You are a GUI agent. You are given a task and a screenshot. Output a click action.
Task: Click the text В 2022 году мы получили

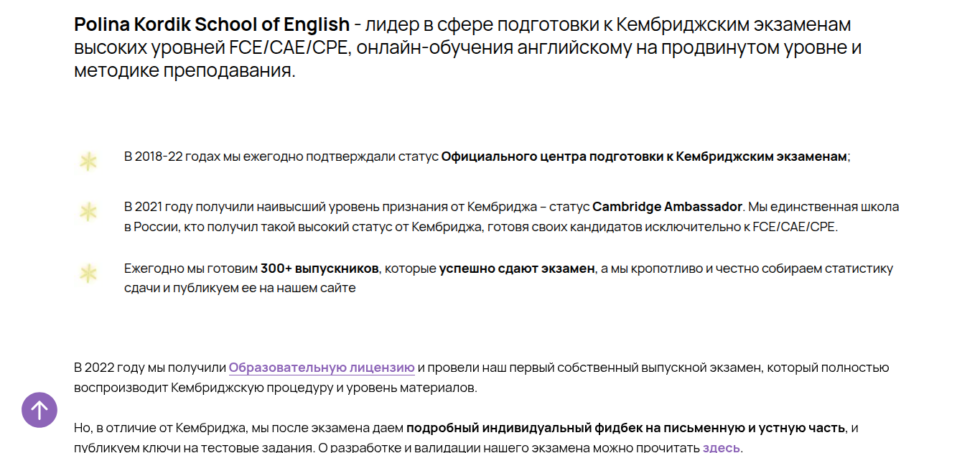(149, 368)
